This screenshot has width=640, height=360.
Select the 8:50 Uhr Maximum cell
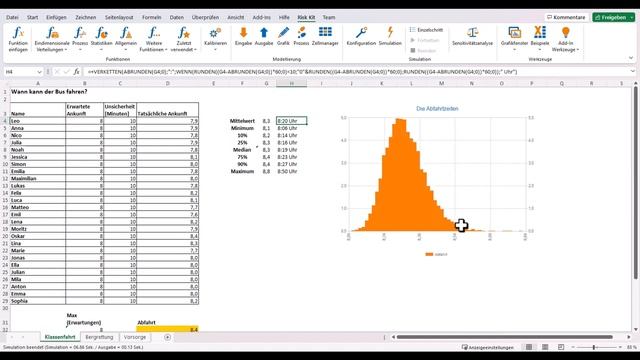[x=291, y=171]
